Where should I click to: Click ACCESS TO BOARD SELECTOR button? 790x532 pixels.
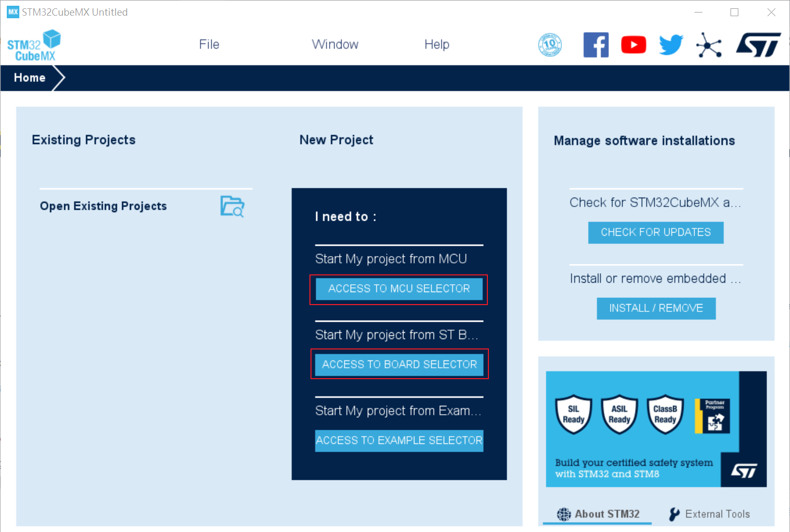(x=399, y=365)
